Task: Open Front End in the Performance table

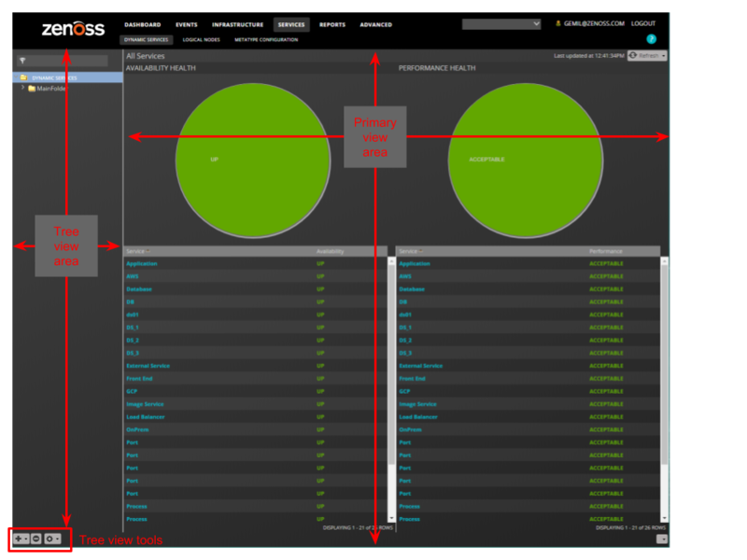Action: (412, 379)
